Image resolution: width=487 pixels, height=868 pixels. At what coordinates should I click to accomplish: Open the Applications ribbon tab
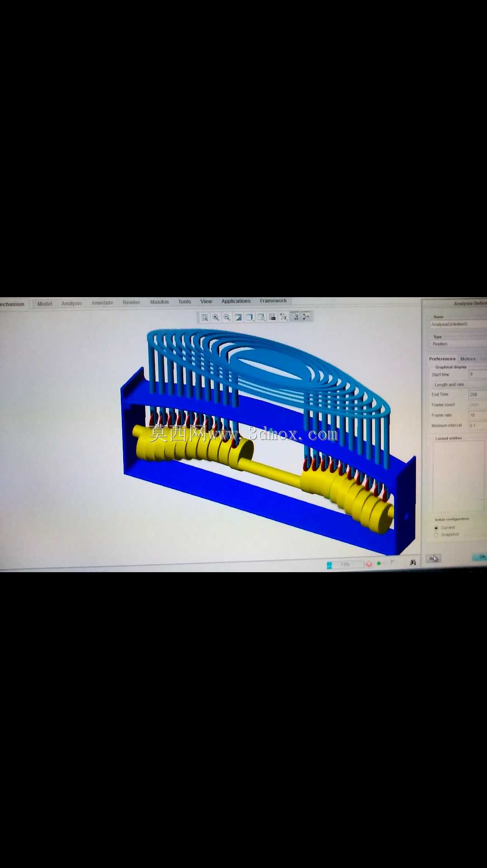click(236, 301)
